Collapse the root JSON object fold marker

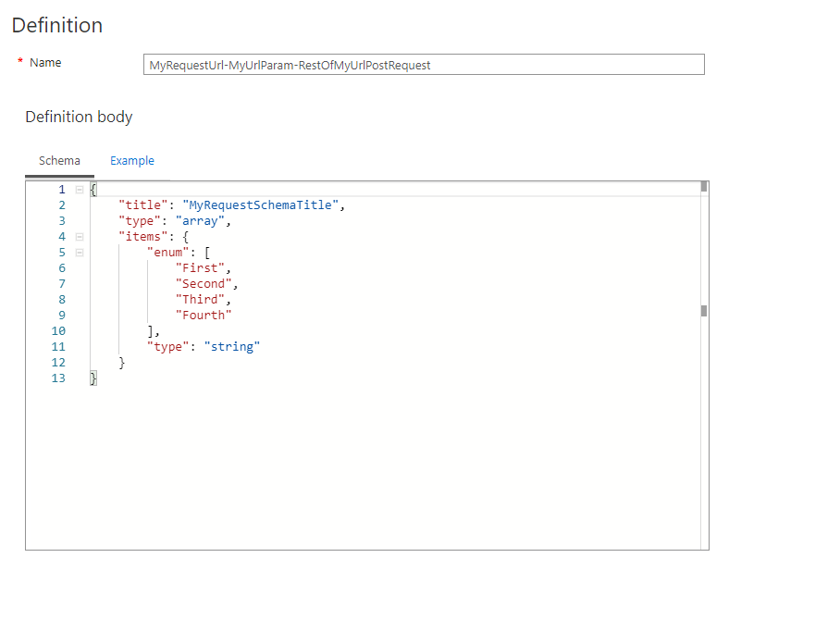80,189
